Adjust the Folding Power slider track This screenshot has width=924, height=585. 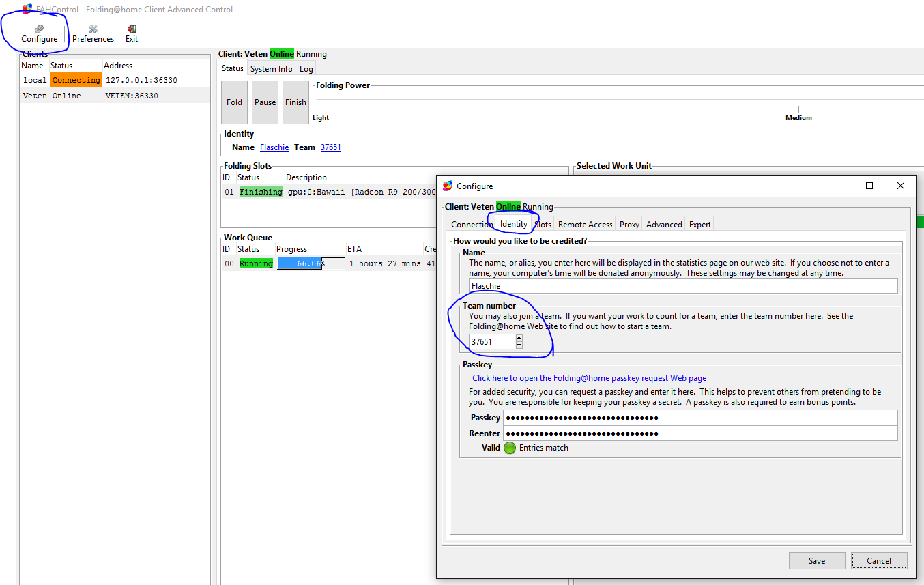(x=620, y=100)
